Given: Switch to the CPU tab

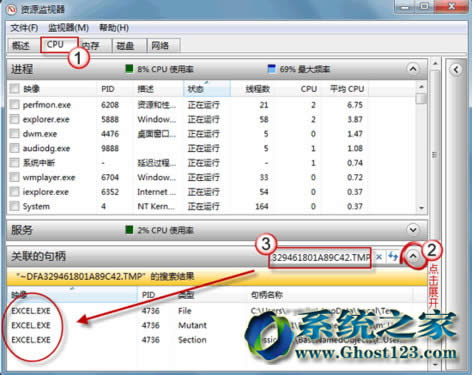Looking at the screenshot, I should (59, 45).
